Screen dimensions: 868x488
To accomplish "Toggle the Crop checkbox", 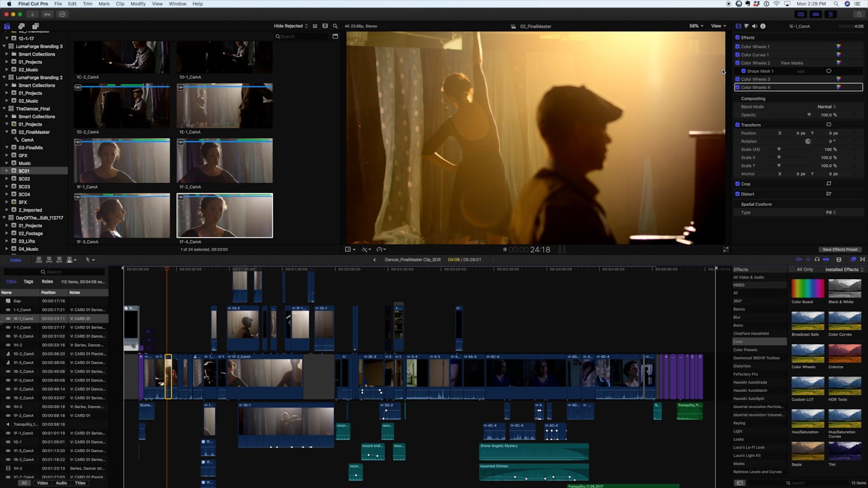I will [x=737, y=184].
